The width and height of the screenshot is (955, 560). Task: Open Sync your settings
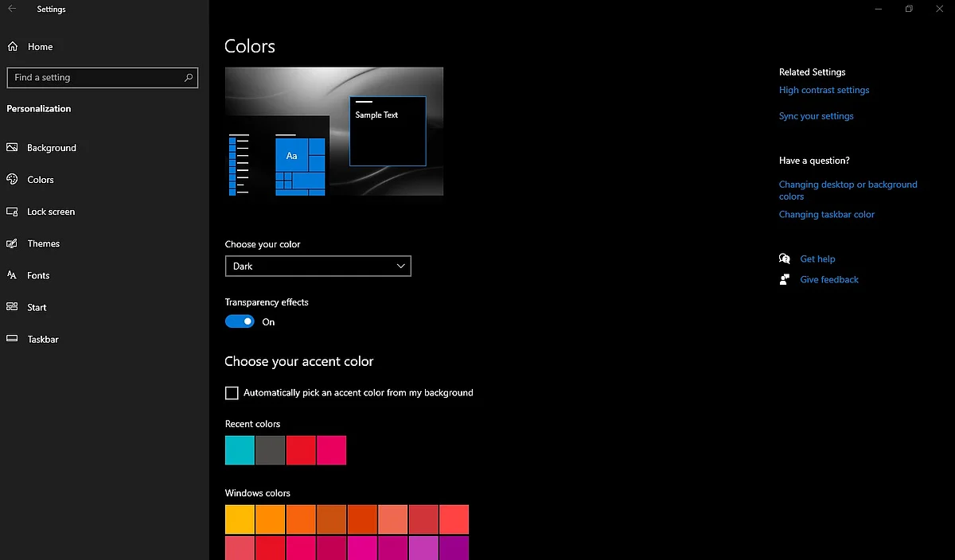point(816,115)
